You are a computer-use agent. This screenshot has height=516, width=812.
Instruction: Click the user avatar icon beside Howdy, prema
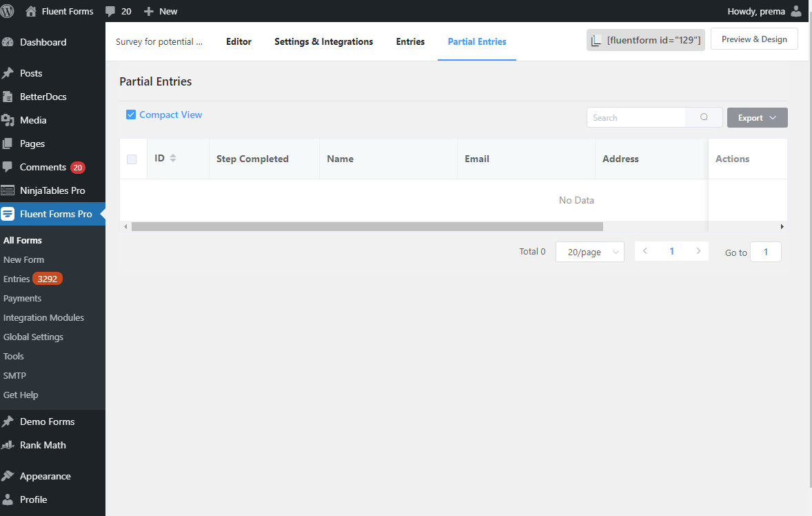point(796,11)
